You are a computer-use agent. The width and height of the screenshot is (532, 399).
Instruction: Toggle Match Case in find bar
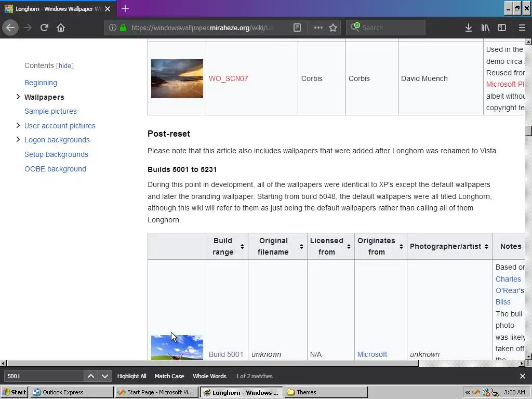click(169, 376)
